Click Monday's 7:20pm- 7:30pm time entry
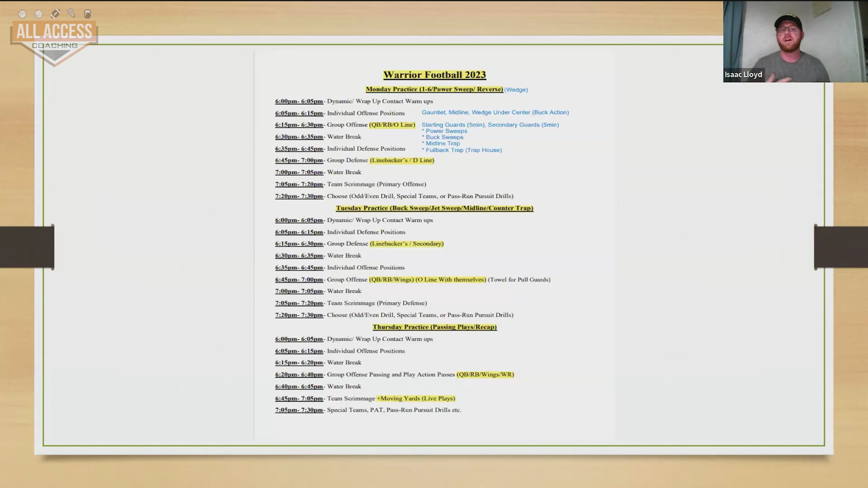 299,196
